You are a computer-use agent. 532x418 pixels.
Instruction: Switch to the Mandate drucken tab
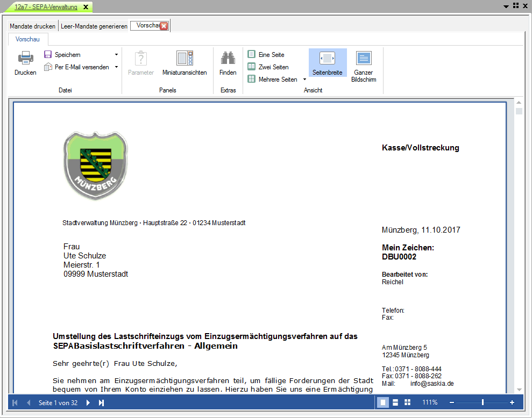tap(33, 26)
